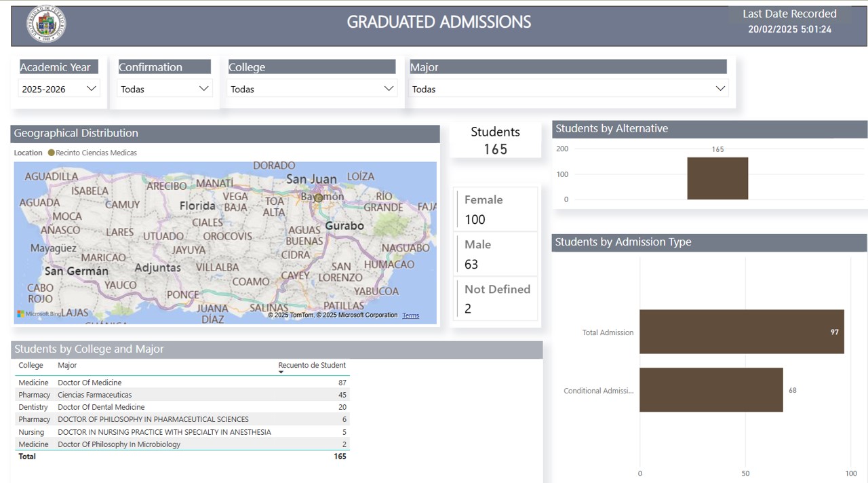Select the Total Admission bar
The width and height of the screenshot is (868, 483).
tap(741, 332)
